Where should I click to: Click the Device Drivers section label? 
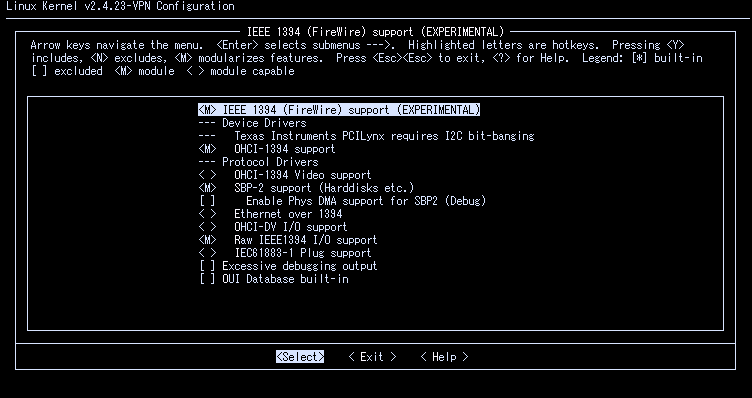(264, 123)
